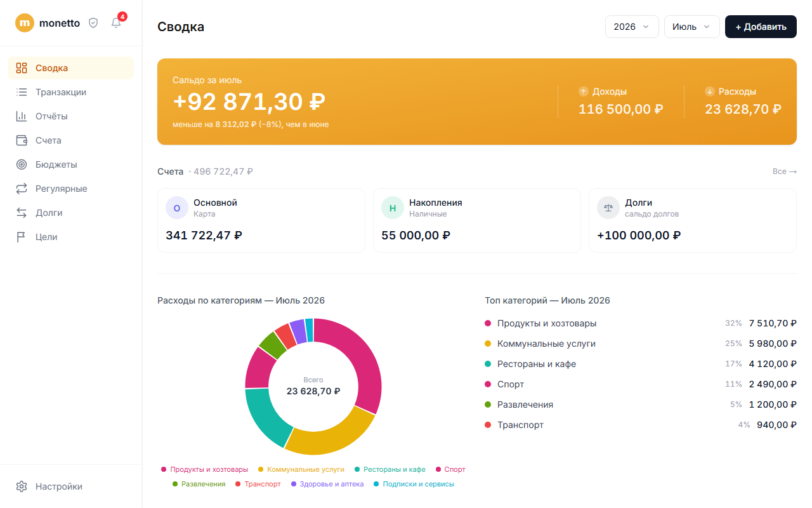Expand the Июль month dropdown

pyautogui.click(x=691, y=27)
